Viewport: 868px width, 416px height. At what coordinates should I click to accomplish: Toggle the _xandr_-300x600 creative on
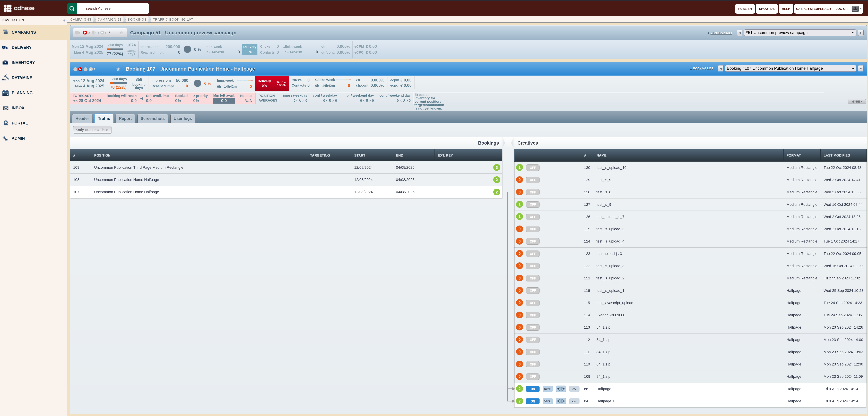tap(533, 315)
